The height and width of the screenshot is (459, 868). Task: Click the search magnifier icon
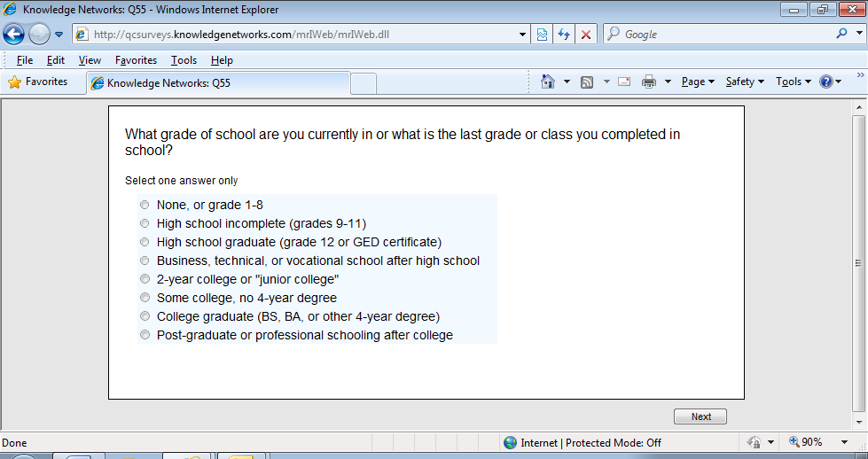[x=841, y=34]
